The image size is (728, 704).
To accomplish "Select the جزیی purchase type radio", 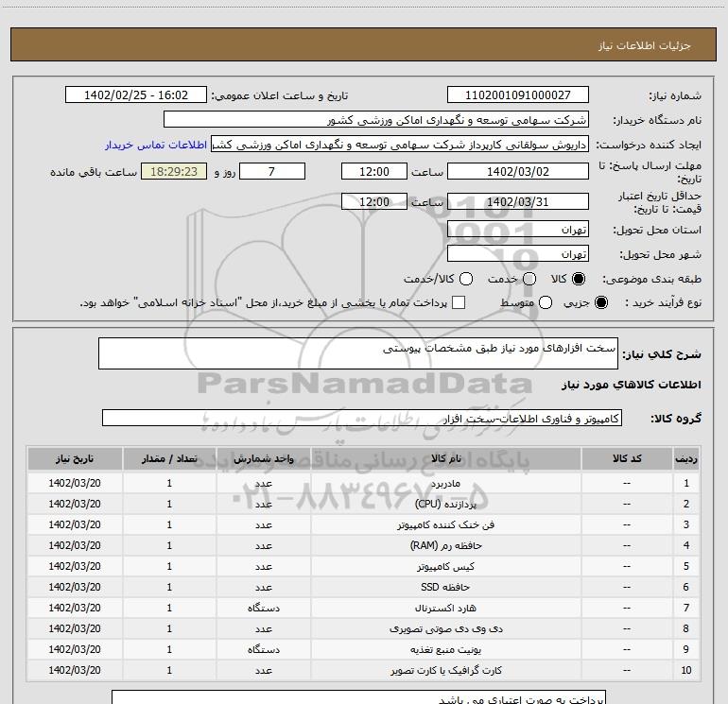I will (x=601, y=302).
